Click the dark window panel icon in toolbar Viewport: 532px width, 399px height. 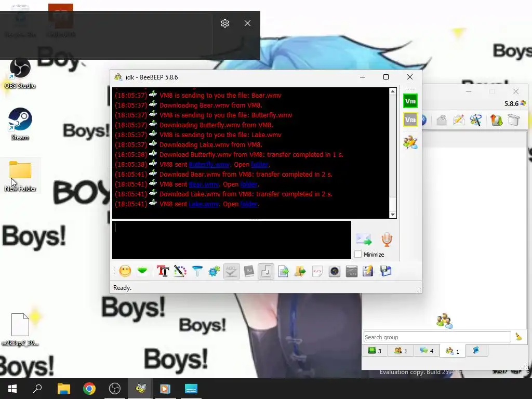(x=352, y=271)
